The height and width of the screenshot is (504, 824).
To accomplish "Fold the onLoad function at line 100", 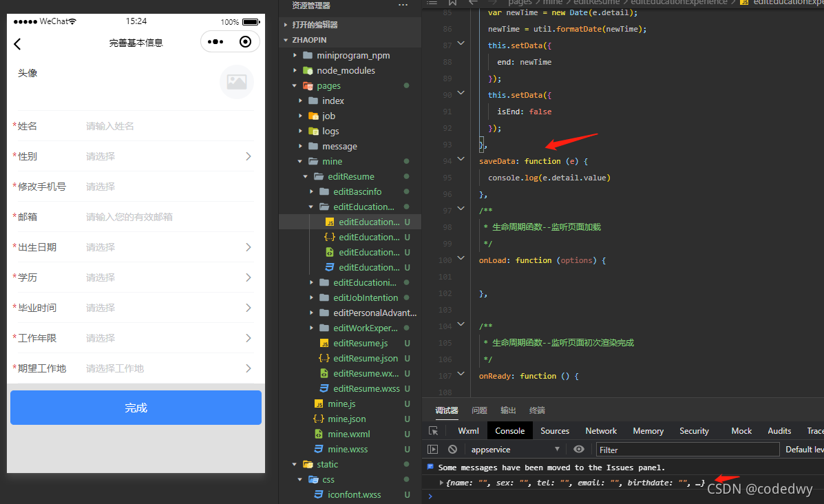I will (461, 258).
